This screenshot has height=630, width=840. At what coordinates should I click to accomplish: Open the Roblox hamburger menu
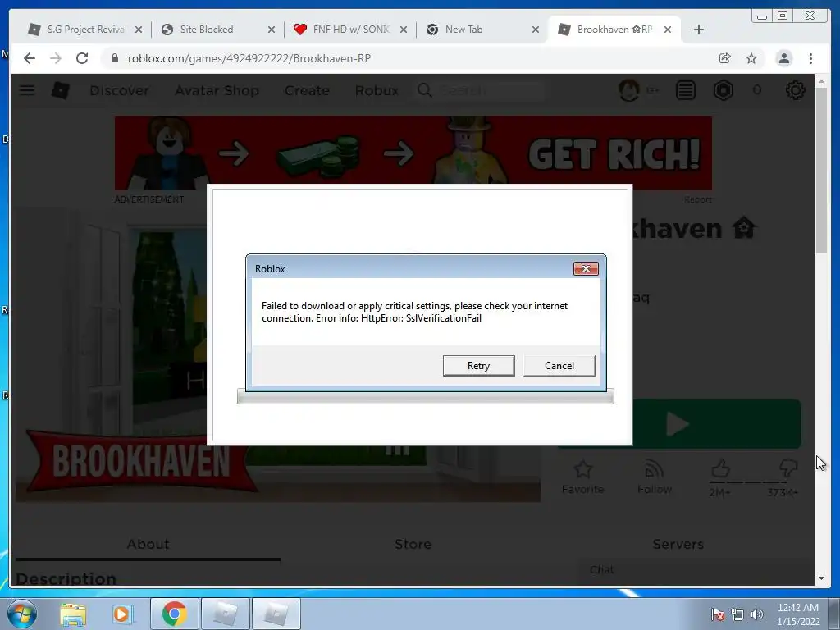coord(27,90)
